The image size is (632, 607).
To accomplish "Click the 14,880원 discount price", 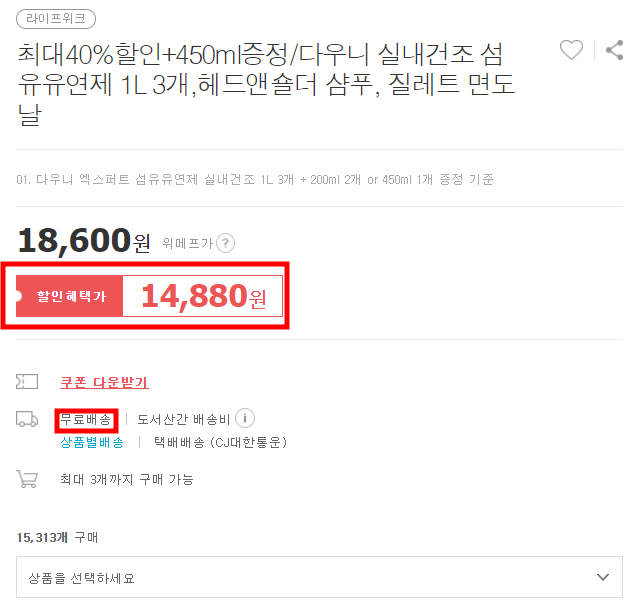I will click(204, 296).
